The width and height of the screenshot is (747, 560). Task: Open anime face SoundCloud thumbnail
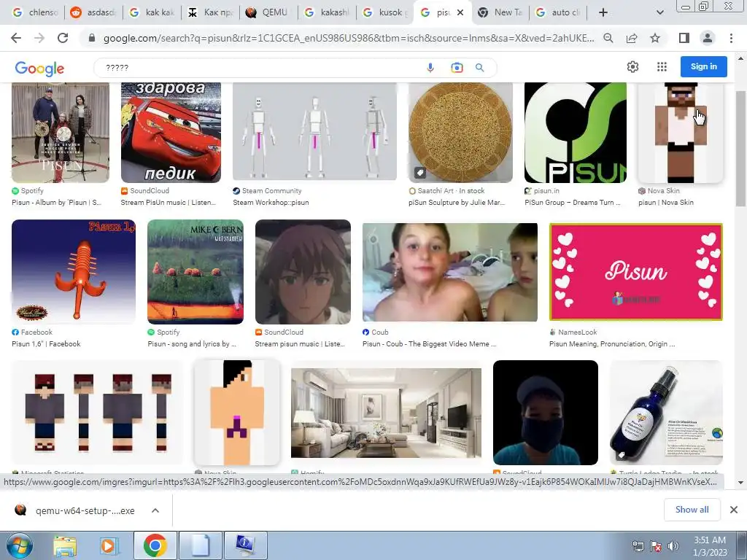pyautogui.click(x=303, y=272)
